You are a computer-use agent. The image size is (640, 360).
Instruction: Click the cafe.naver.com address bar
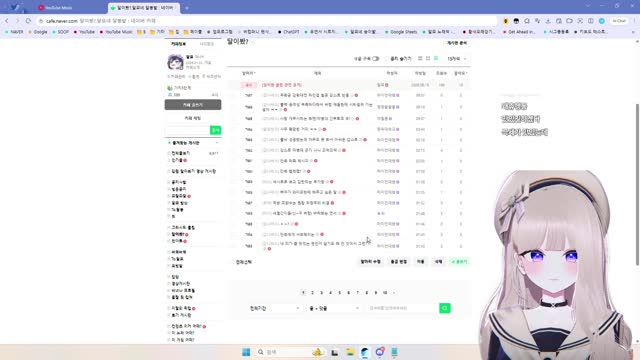pyautogui.click(x=265, y=21)
